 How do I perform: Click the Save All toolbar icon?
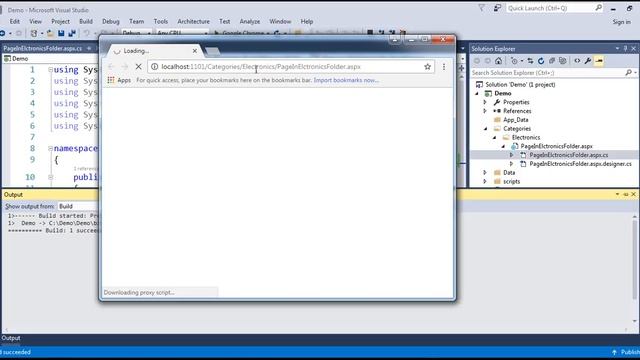tap(72, 33)
